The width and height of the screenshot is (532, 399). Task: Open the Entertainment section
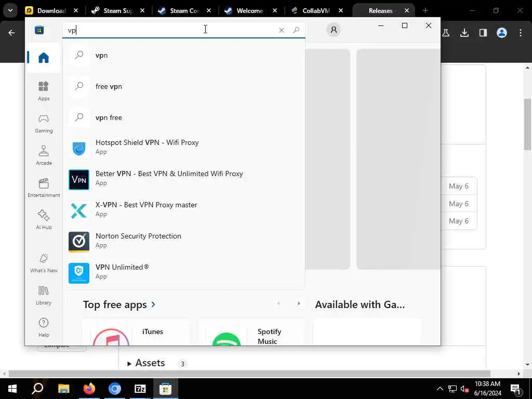coord(44,188)
